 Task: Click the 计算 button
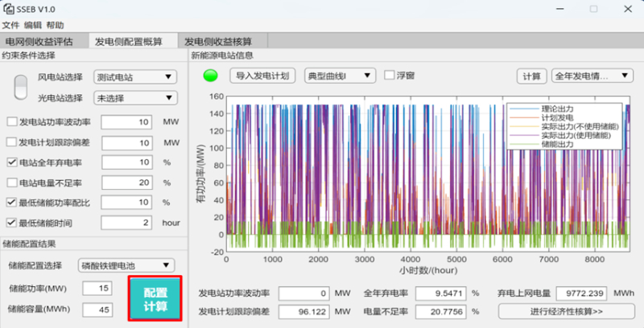pyautogui.click(x=531, y=76)
